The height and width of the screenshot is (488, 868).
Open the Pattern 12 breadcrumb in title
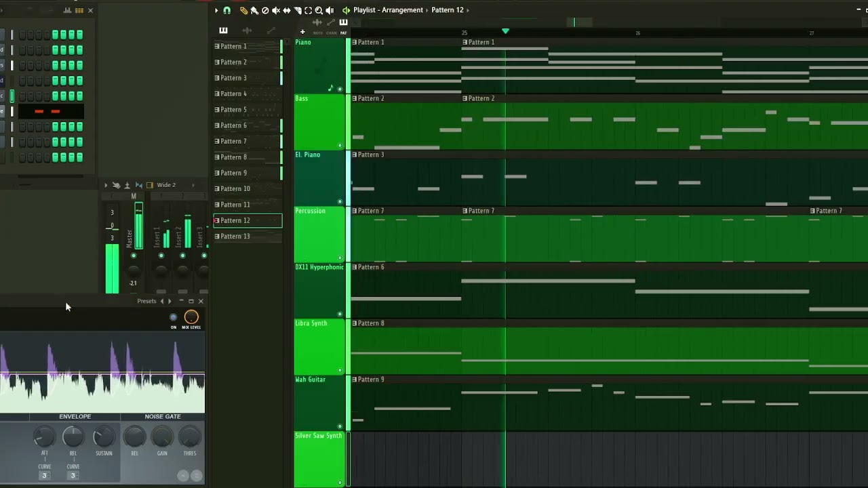coord(448,10)
